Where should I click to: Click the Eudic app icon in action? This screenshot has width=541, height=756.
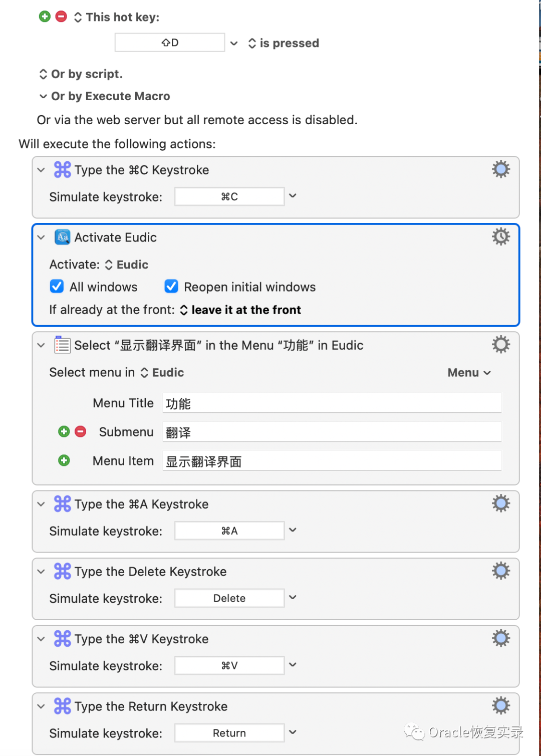click(63, 237)
